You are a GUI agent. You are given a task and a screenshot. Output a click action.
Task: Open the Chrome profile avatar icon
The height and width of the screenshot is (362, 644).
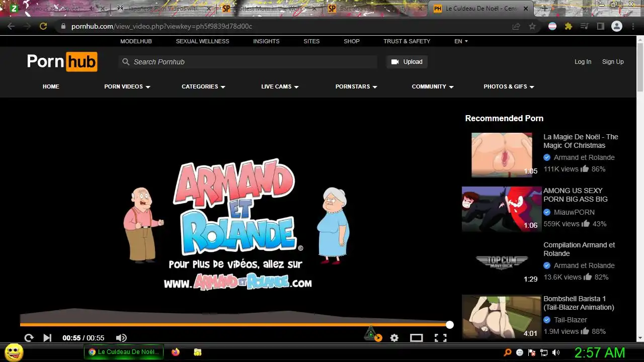click(617, 26)
